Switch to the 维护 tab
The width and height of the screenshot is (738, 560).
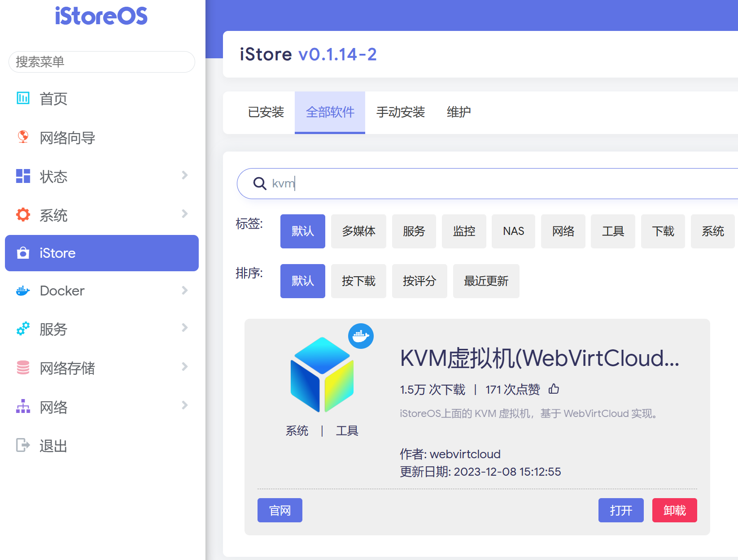[459, 112]
